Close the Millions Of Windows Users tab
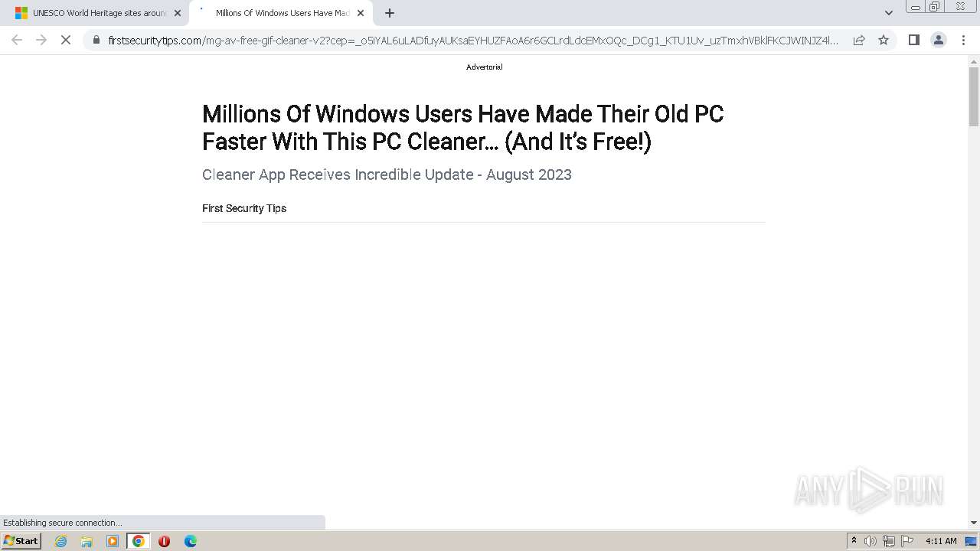Screen dimensions: 980x551 pos(361,13)
